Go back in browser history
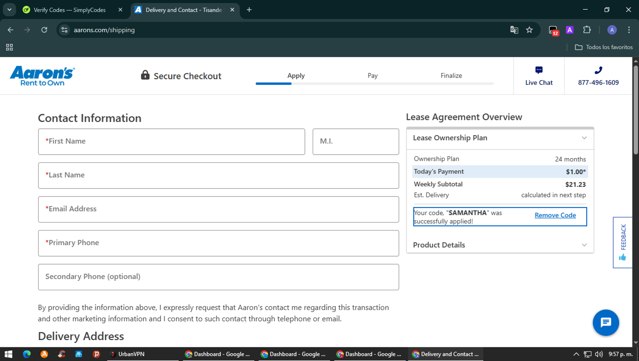The width and height of the screenshot is (639, 361). click(x=11, y=30)
